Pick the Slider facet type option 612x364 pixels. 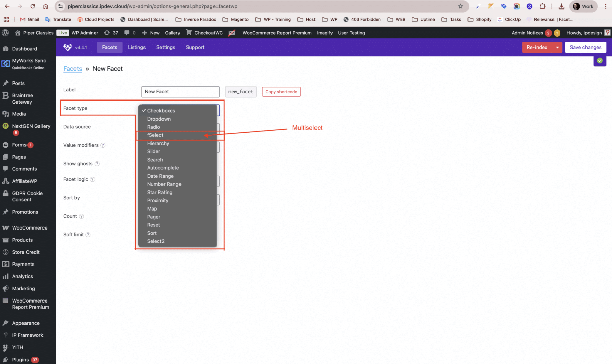153,151
